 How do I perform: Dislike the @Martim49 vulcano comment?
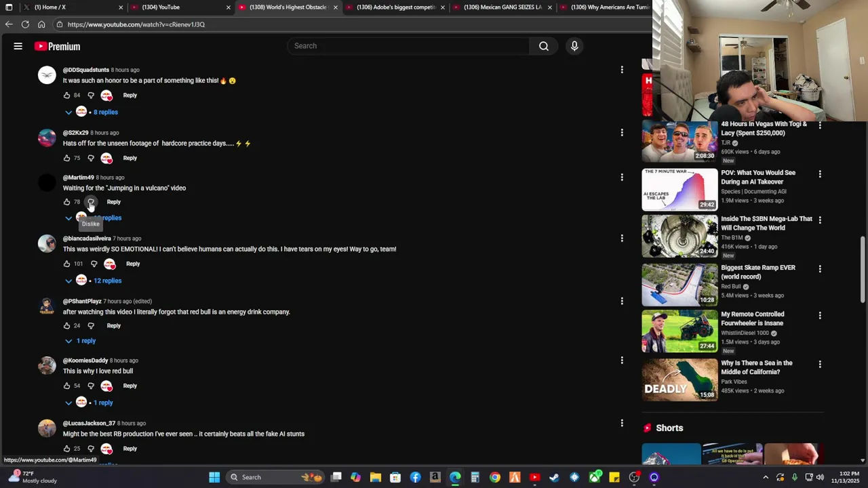[91, 202]
